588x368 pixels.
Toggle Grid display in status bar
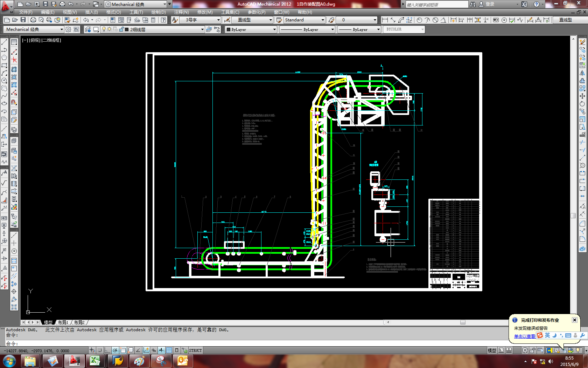click(100, 350)
